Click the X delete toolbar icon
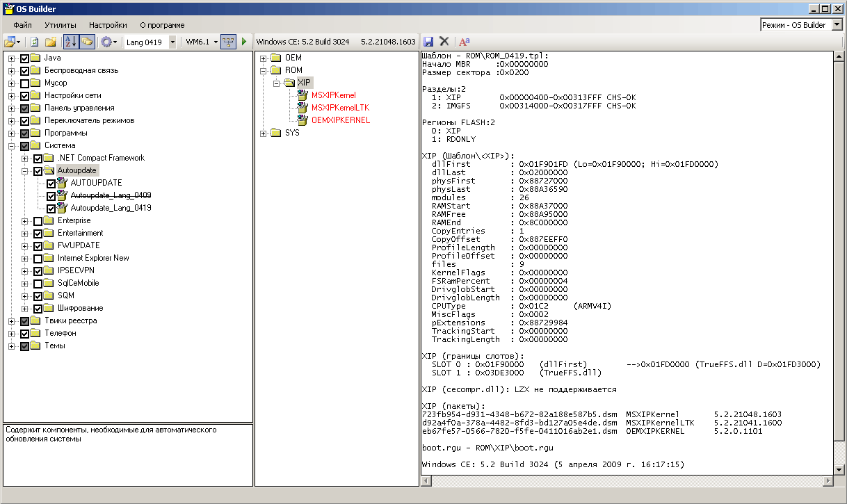Viewport: 847px width, 504px height. point(444,42)
